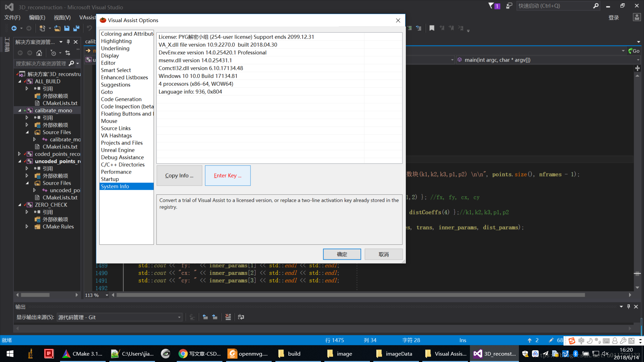Click the 'Copy Info...' button
Image resolution: width=644 pixels, height=362 pixels.
tap(179, 175)
